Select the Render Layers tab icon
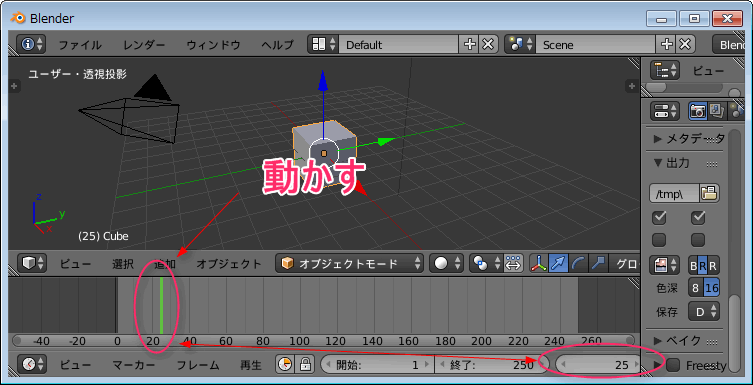The image size is (753, 385). click(x=717, y=111)
